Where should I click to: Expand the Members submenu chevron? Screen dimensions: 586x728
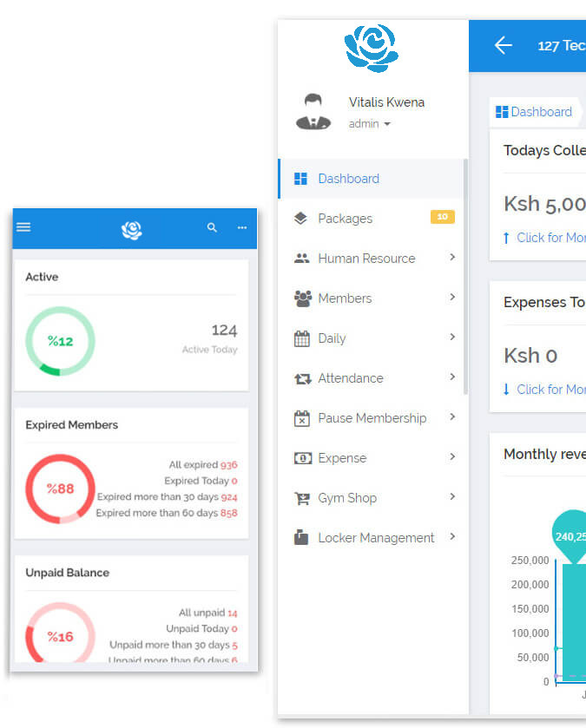point(452,297)
